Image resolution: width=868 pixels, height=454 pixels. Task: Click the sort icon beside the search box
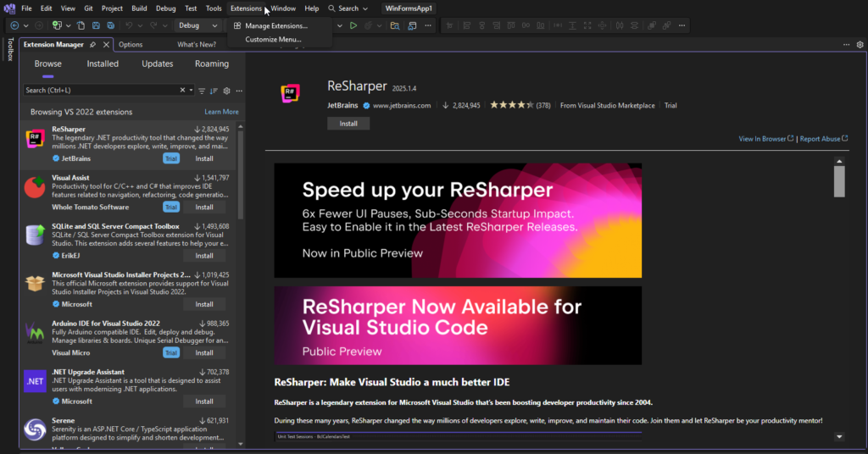214,91
